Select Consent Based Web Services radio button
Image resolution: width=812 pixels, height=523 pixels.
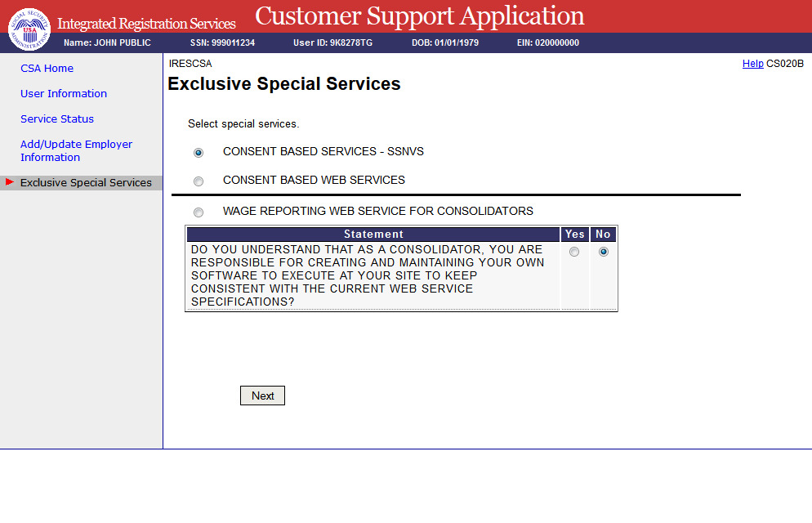click(199, 181)
